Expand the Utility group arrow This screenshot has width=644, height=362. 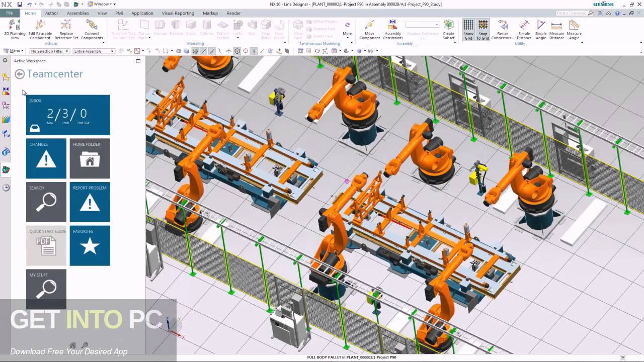pyautogui.click(x=583, y=43)
